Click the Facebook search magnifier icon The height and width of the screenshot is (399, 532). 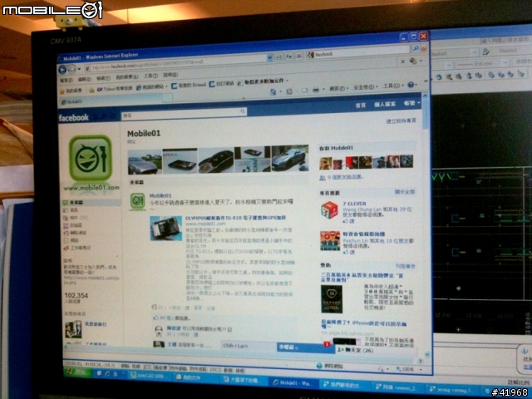pyautogui.click(x=242, y=111)
